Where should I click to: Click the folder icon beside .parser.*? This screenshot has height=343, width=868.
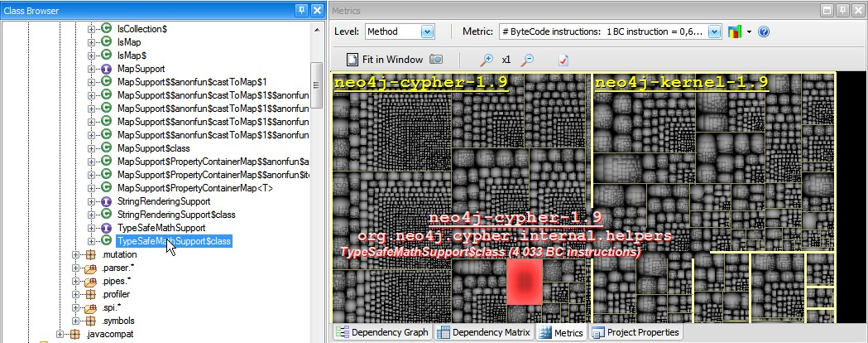[91, 268]
